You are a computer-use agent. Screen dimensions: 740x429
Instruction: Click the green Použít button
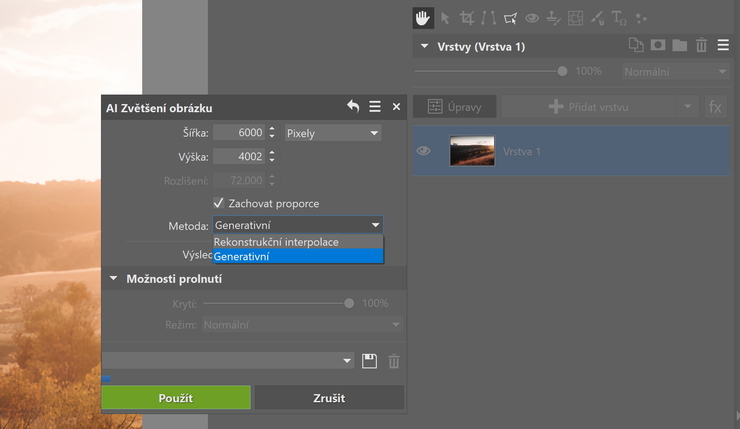click(176, 398)
